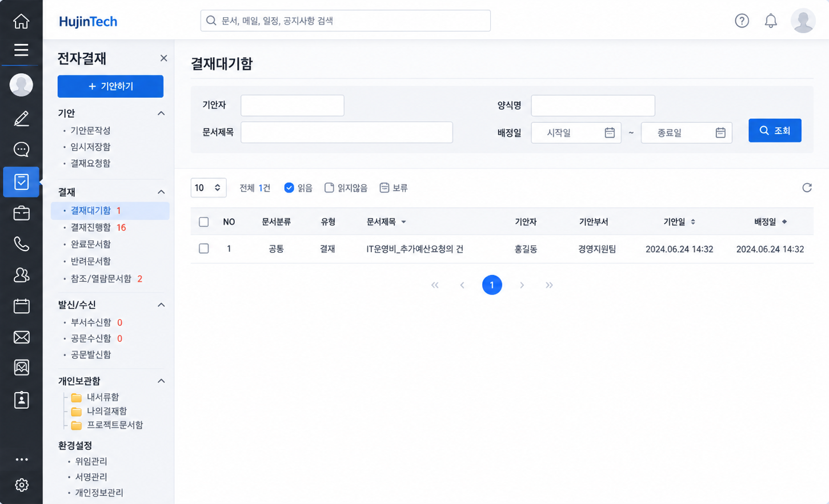Focus the 기안자 input field
This screenshot has width=829, height=504.
292,106
